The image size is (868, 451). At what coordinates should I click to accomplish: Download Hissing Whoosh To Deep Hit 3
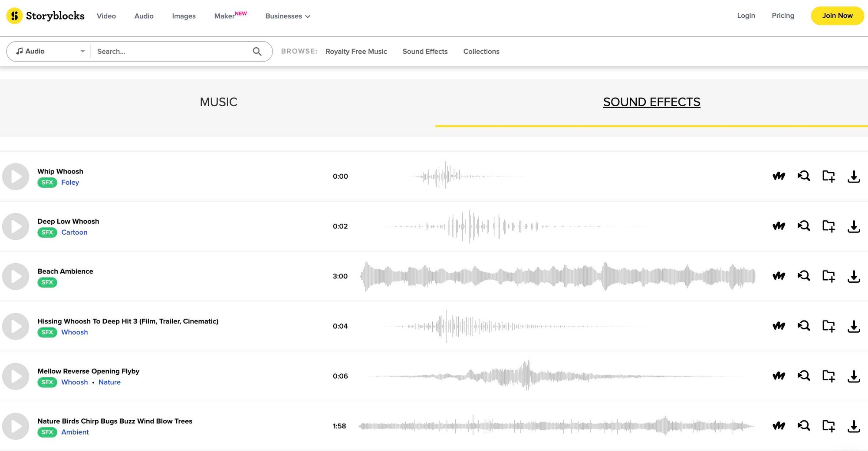(854, 326)
